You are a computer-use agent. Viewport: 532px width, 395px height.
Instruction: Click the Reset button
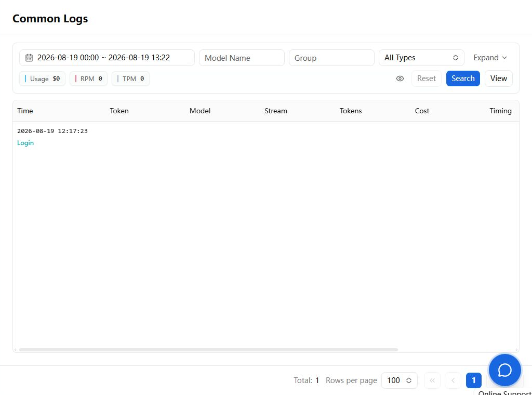[426, 78]
